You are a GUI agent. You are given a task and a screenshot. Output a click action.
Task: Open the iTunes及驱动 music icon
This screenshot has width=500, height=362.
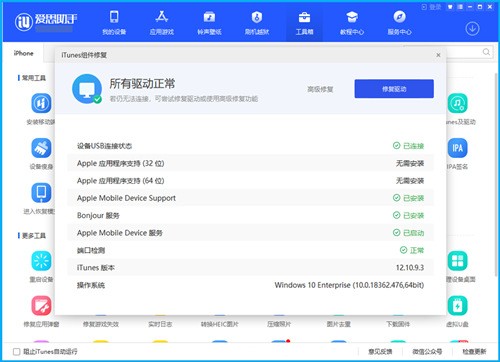click(458, 103)
